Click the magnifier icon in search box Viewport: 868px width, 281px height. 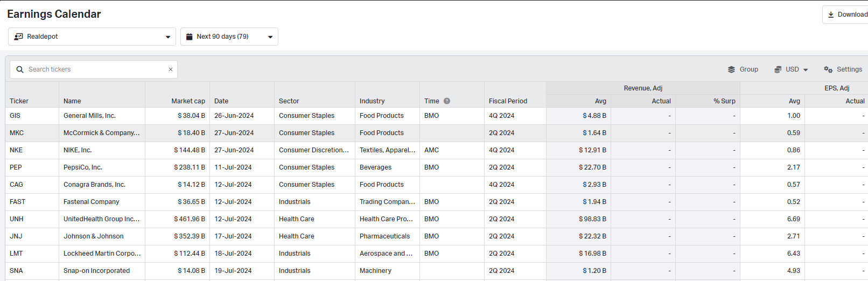20,69
